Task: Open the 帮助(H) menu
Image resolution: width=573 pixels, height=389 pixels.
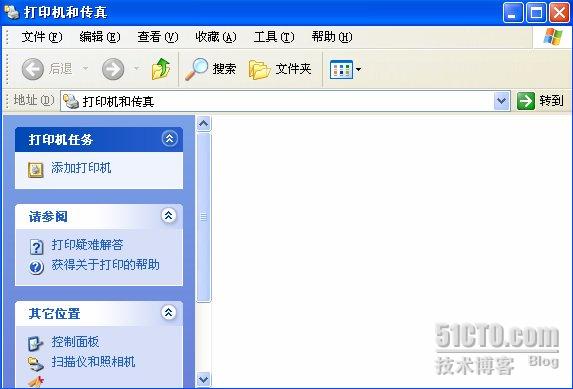Action: tap(332, 37)
